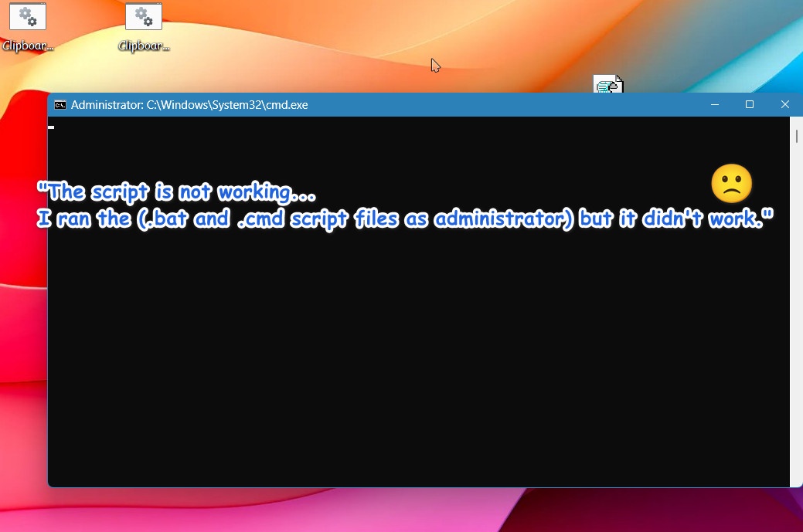Click the title text Administrator: C:\Windows\System32\cmd.exe
Image resolution: width=803 pixels, height=532 pixels.
pos(189,105)
